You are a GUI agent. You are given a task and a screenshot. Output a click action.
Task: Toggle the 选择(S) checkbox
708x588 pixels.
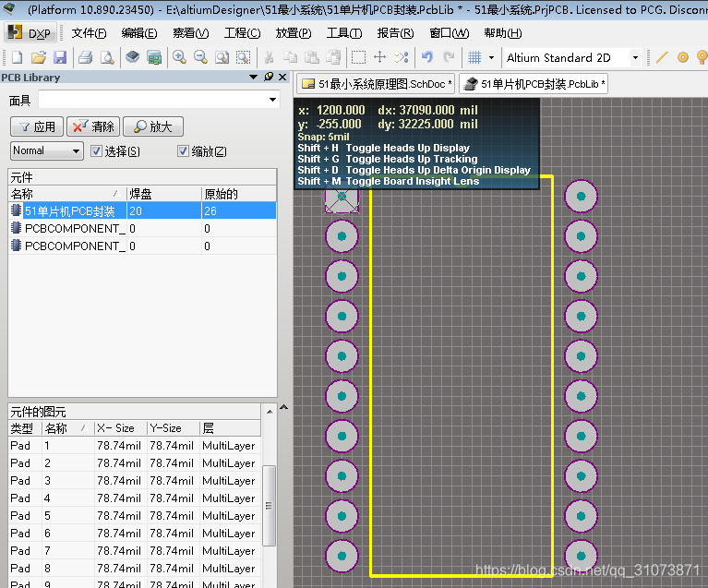(x=96, y=150)
